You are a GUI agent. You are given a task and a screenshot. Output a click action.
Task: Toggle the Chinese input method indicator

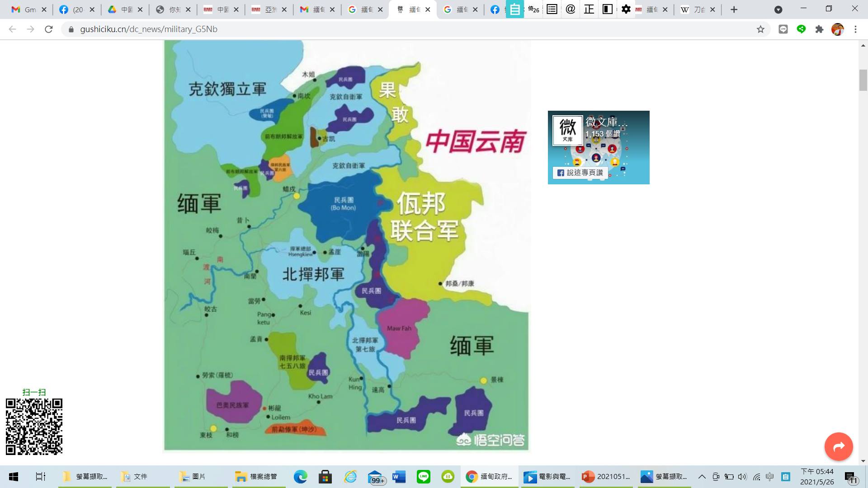tap(770, 476)
